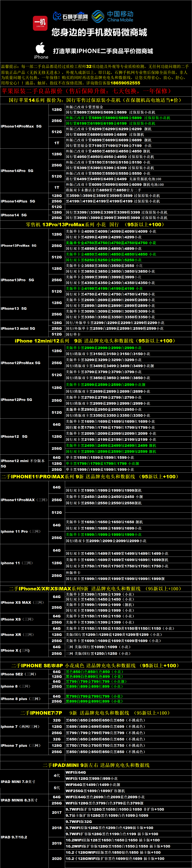Select row 三网 美版/国行黑1250白1250（小花）
Screen dimensions: 192x868
[x=128, y=653]
